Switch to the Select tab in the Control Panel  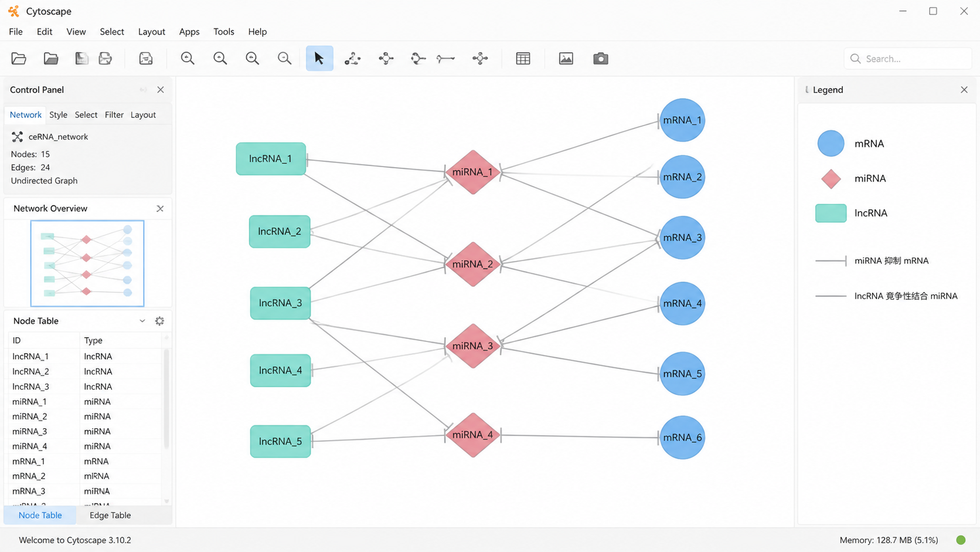click(x=86, y=115)
